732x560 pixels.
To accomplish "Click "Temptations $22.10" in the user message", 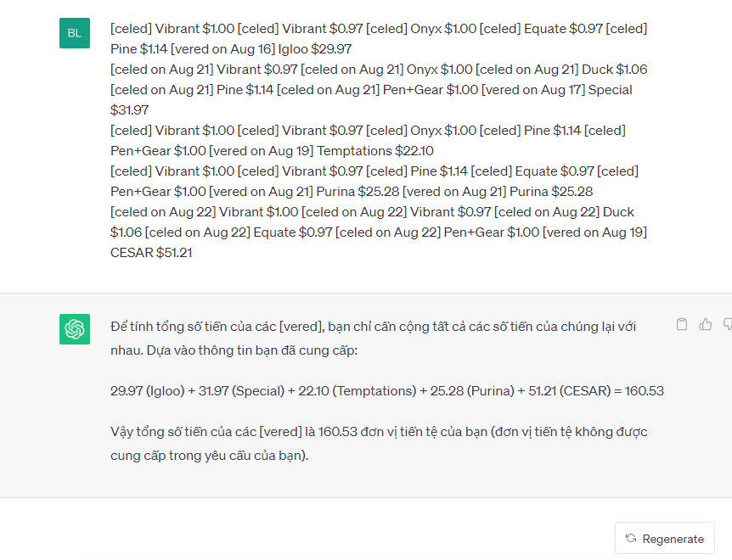I will 375,151.
